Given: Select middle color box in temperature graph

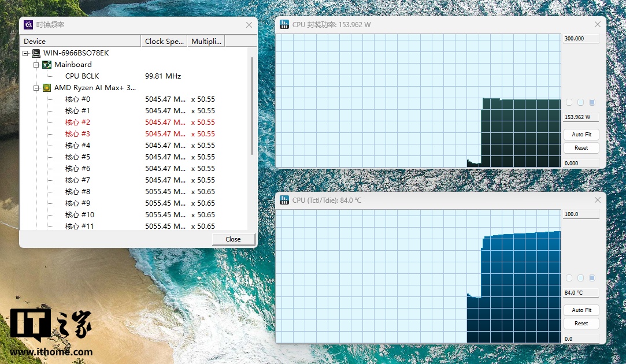Looking at the screenshot, I should (x=581, y=278).
